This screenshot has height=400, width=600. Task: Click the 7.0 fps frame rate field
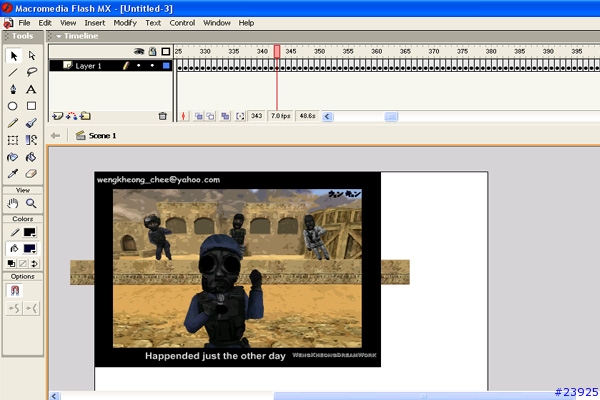[280, 116]
